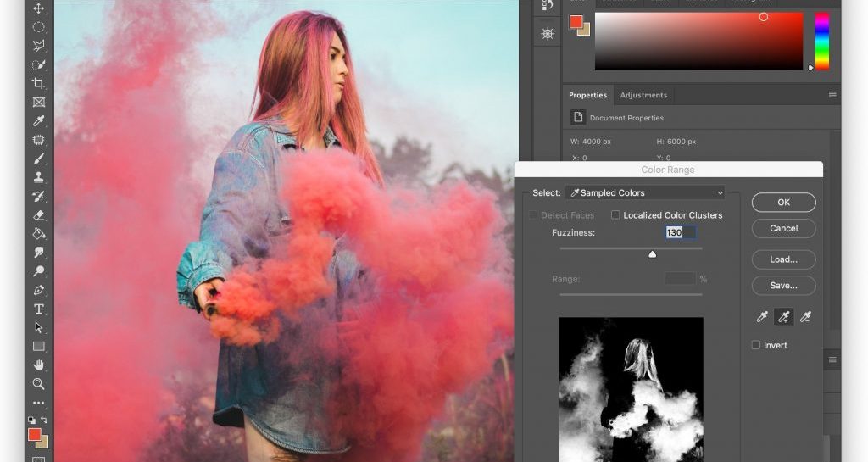Toggle the Invert checkbox

[756, 345]
